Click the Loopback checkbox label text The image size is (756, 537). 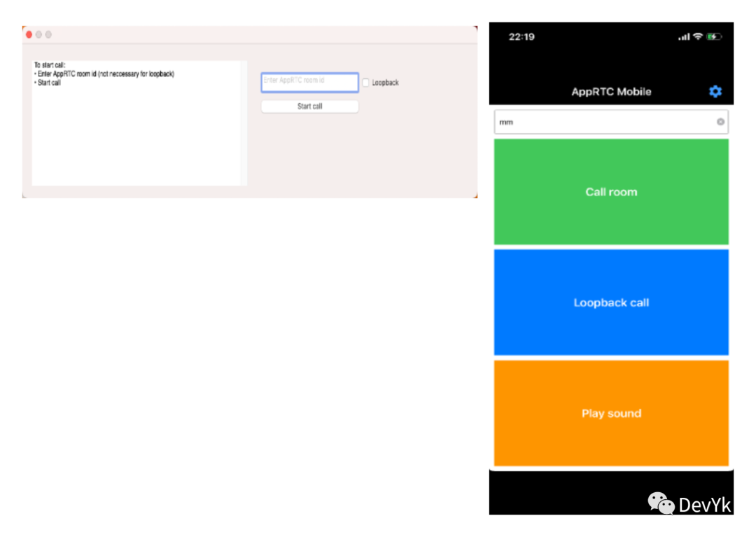click(x=385, y=83)
